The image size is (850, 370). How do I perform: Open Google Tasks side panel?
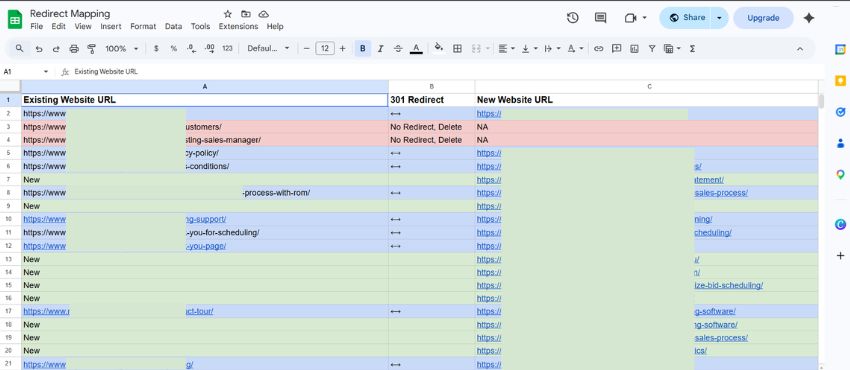coord(840,112)
